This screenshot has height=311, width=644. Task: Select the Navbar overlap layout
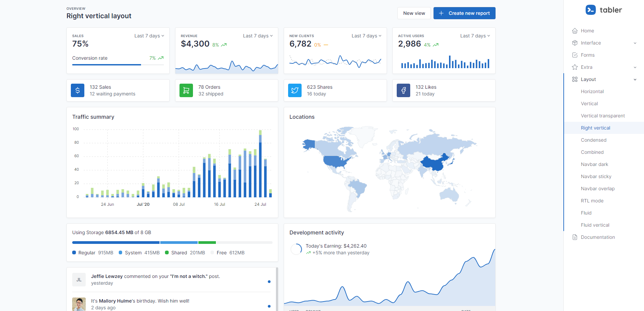604,189
